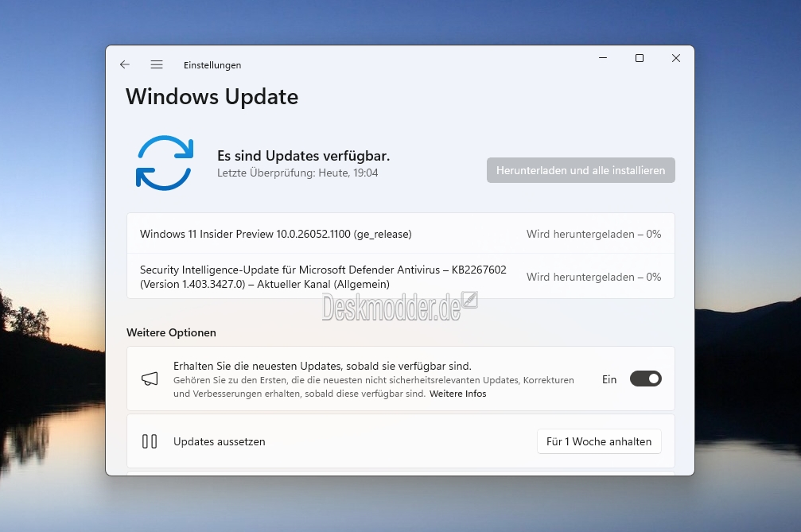Click Herunterladen und alle installieren button
The width and height of the screenshot is (801, 532).
coord(581,170)
